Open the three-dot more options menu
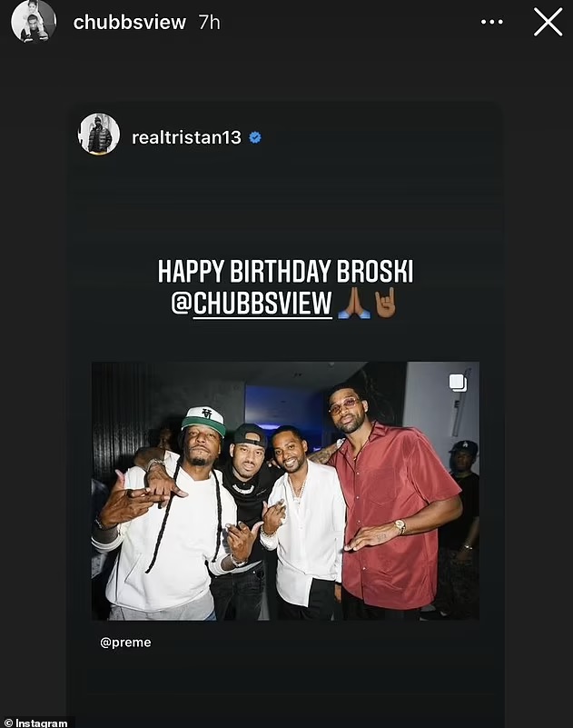The width and height of the screenshot is (573, 728). click(492, 22)
